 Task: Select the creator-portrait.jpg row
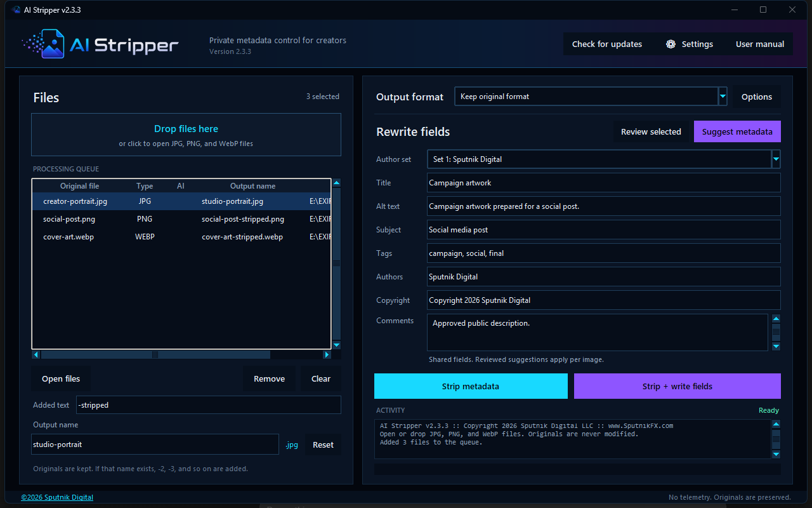click(182, 201)
